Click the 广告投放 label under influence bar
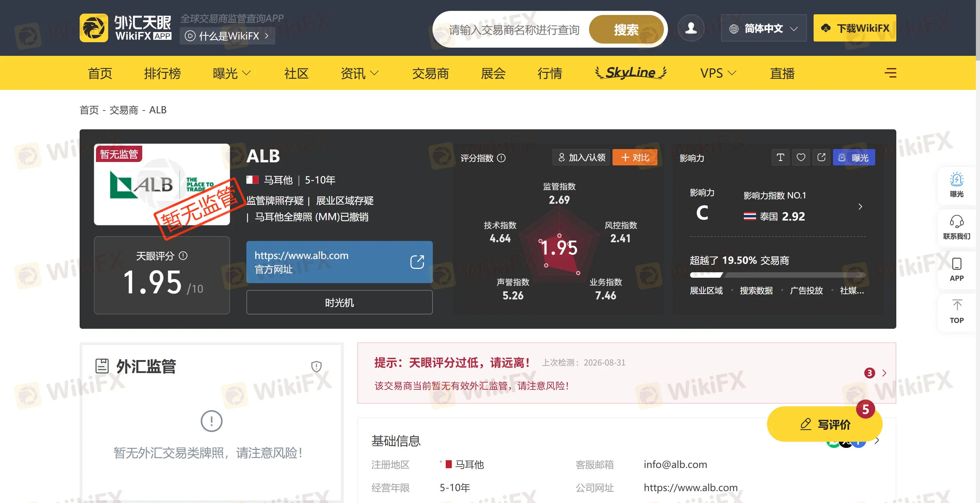Screen dimensions: 980x503 (806, 291)
